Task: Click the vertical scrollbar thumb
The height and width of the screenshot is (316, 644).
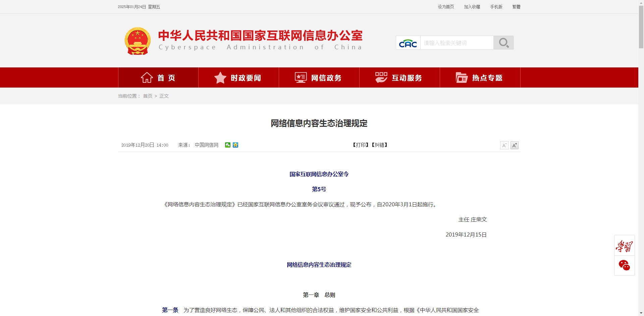Action: 641,27
